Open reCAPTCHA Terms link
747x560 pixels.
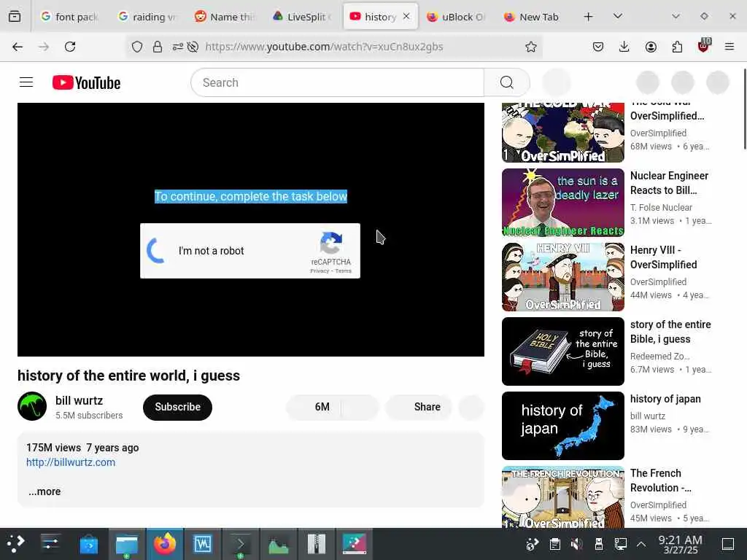click(343, 271)
